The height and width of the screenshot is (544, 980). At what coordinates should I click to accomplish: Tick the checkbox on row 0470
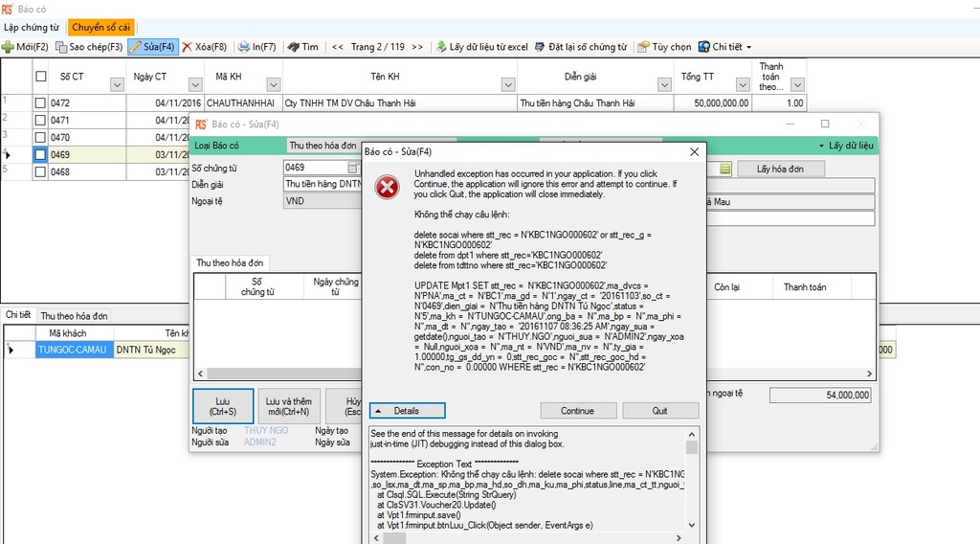point(40,137)
